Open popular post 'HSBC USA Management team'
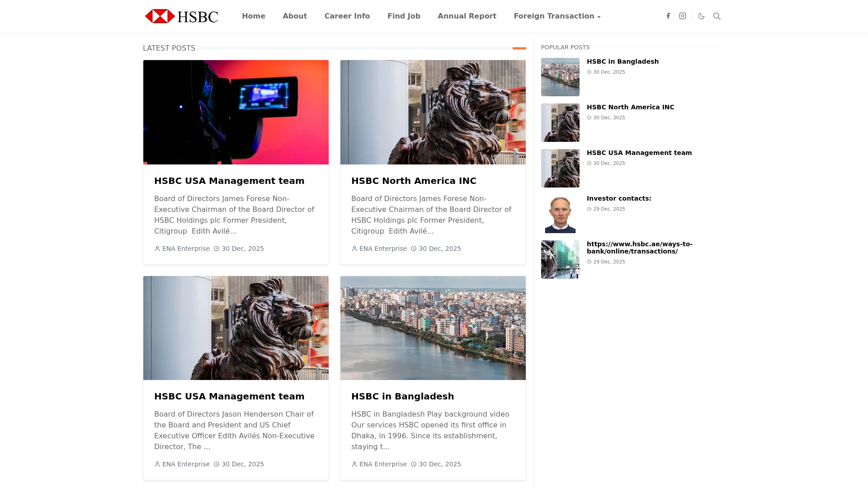Image resolution: width=868 pixels, height=488 pixels. [639, 153]
